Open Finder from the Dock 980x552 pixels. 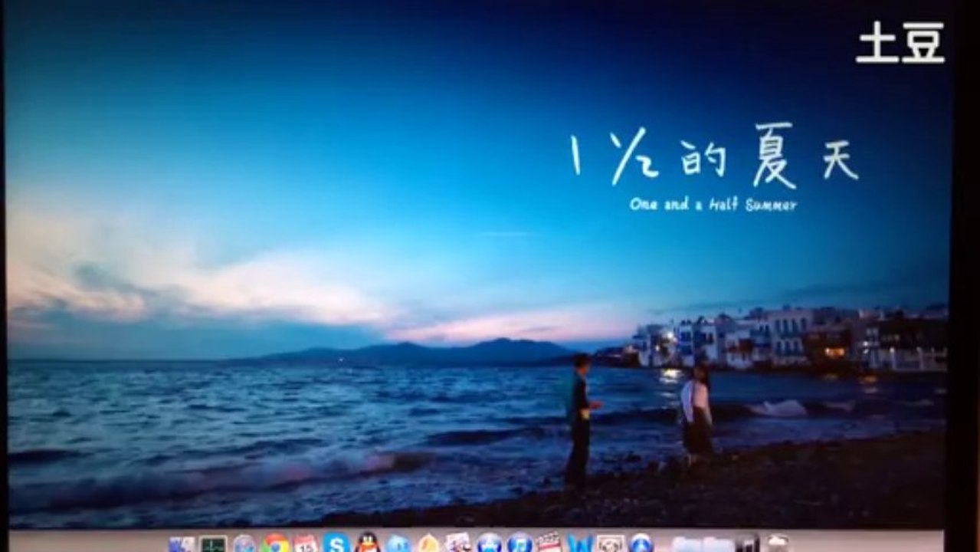pyautogui.click(x=181, y=544)
